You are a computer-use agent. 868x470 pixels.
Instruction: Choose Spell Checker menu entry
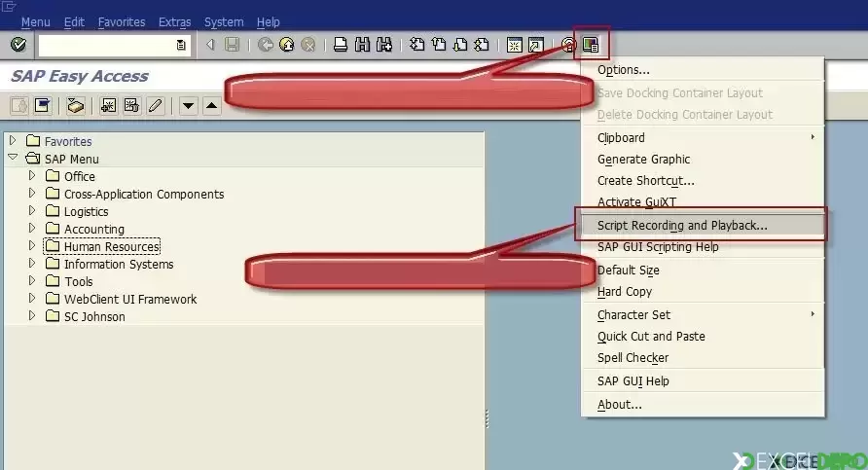coord(703,358)
